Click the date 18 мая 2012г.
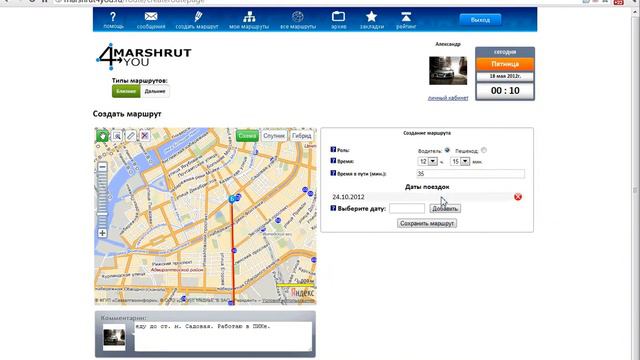Screen dimensions: 640x360 (x=505, y=76)
